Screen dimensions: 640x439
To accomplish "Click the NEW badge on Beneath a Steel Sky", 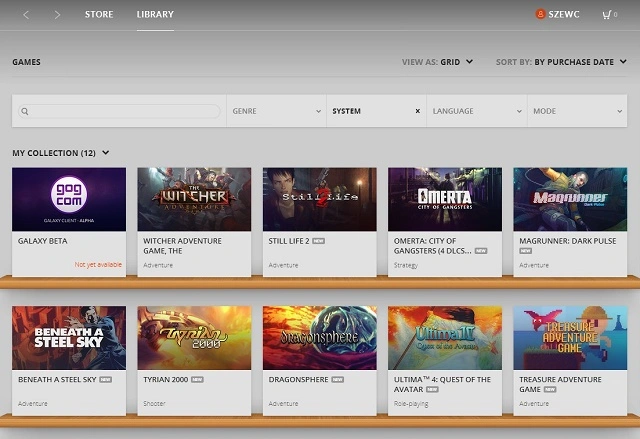I will [x=106, y=380].
